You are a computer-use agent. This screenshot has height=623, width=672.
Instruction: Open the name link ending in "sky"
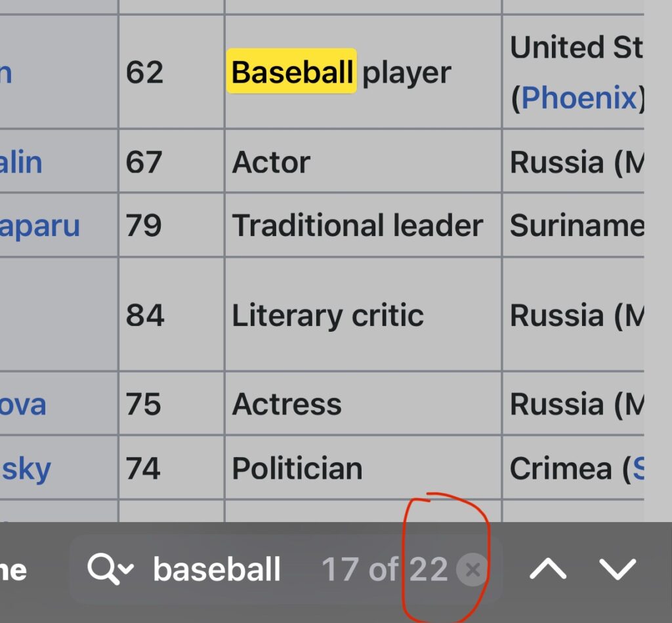26,468
